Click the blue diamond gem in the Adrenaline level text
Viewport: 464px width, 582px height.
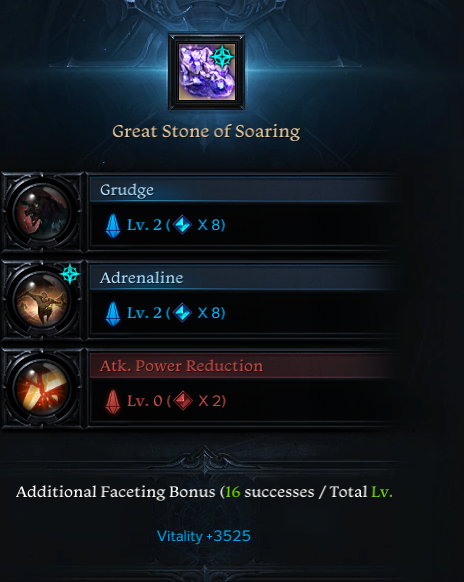tap(182, 313)
